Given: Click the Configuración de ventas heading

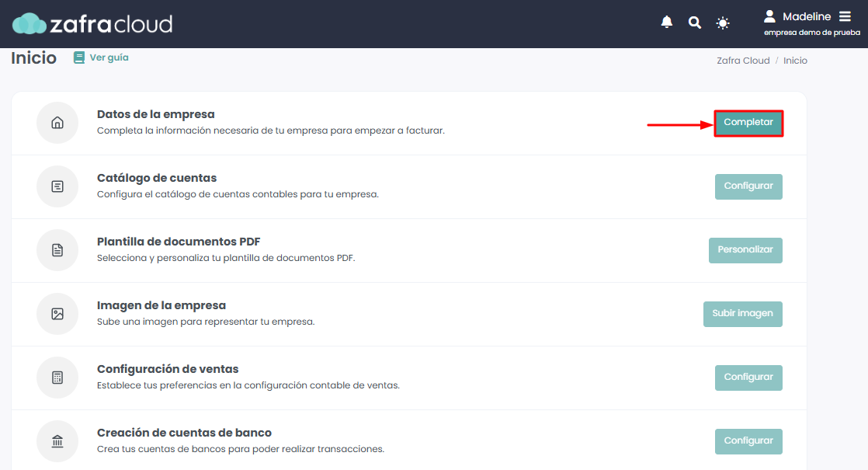Looking at the screenshot, I should [x=168, y=369].
